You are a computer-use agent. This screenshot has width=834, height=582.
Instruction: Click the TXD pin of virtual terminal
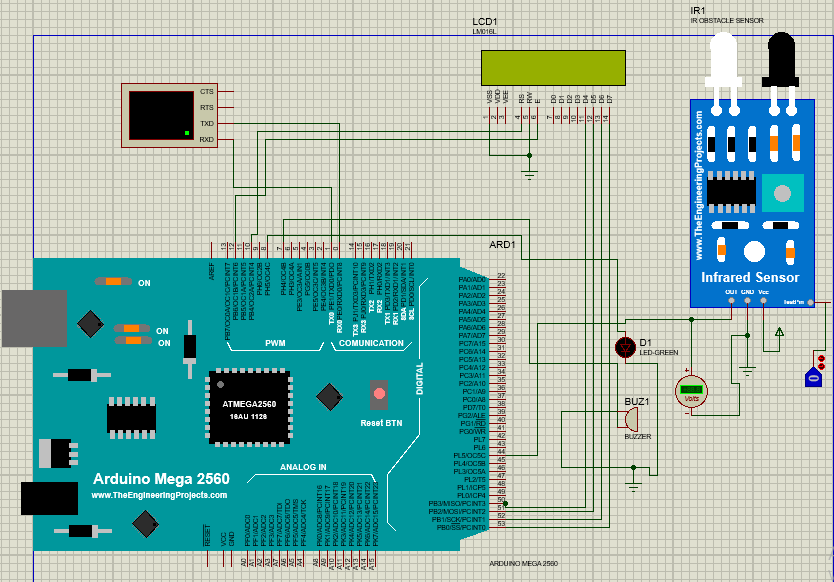pos(225,123)
